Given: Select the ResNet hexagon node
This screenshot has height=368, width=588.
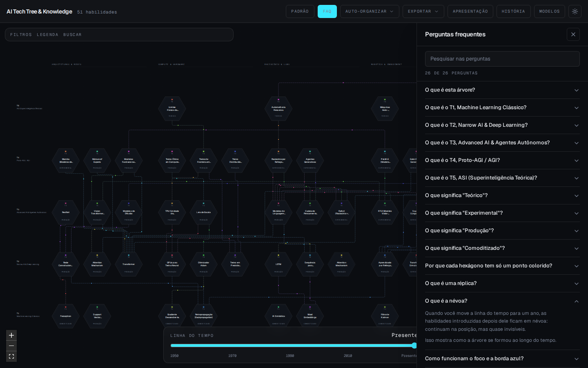Looking at the screenshot, I should click(x=66, y=213).
